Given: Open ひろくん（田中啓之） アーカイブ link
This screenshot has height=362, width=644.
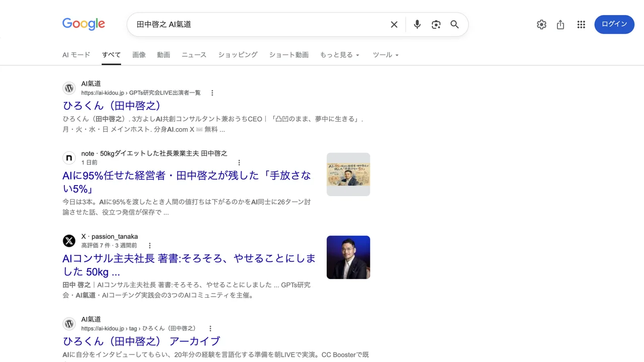Looking at the screenshot, I should pyautogui.click(x=141, y=341).
